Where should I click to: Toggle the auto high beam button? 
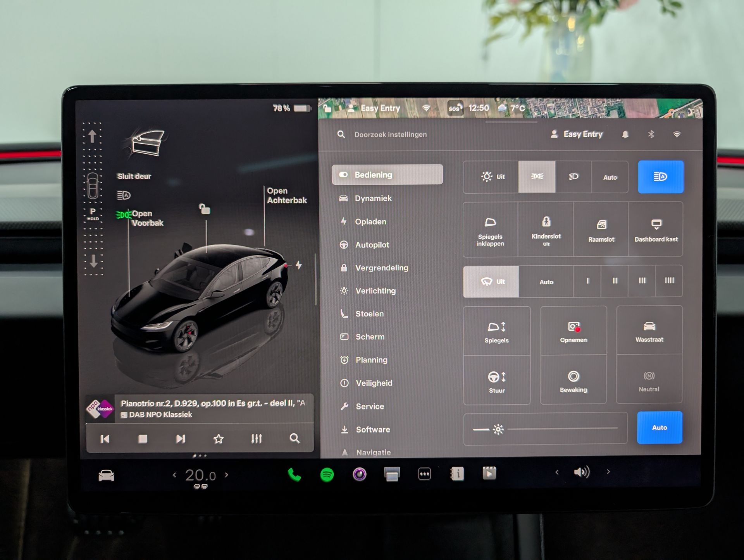coord(660,177)
